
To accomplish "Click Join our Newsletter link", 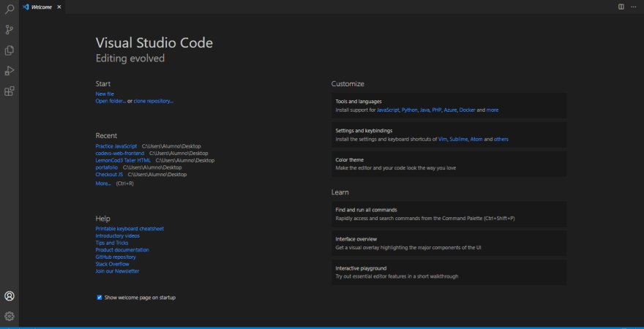I will [x=118, y=271].
